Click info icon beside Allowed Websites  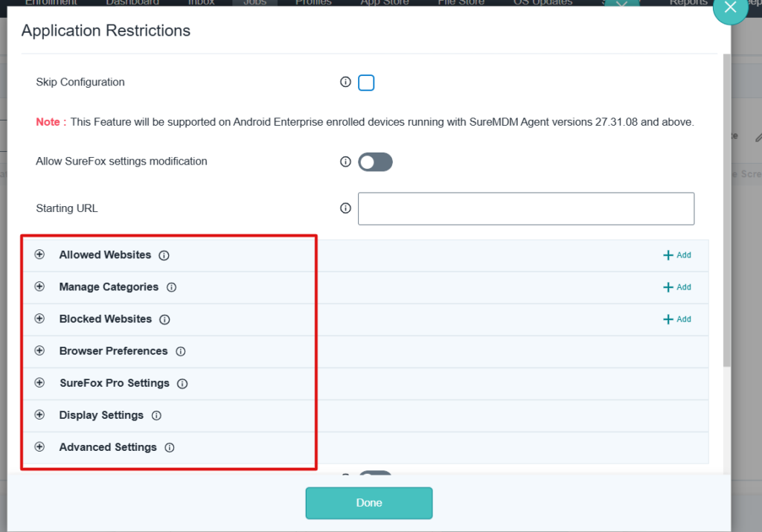(164, 255)
